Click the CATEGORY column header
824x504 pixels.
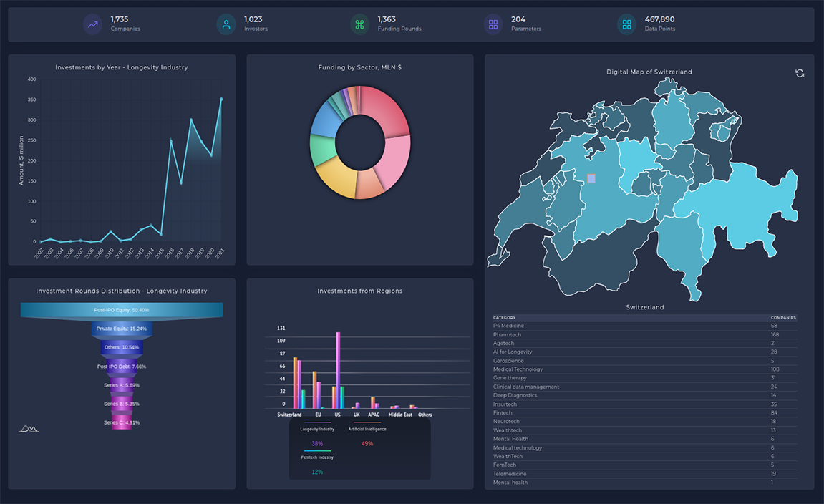(x=504, y=318)
